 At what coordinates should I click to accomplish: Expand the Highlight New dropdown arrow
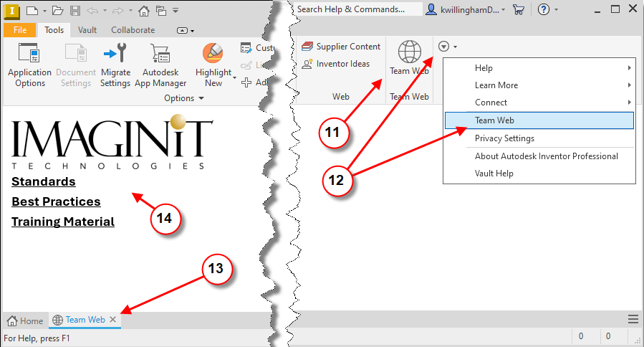pyautogui.click(x=234, y=77)
